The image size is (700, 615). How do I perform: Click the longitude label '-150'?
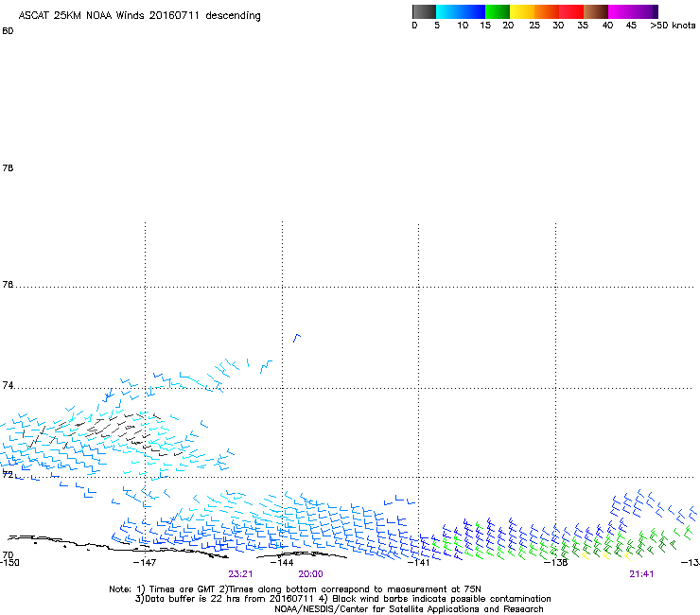tap(9, 563)
